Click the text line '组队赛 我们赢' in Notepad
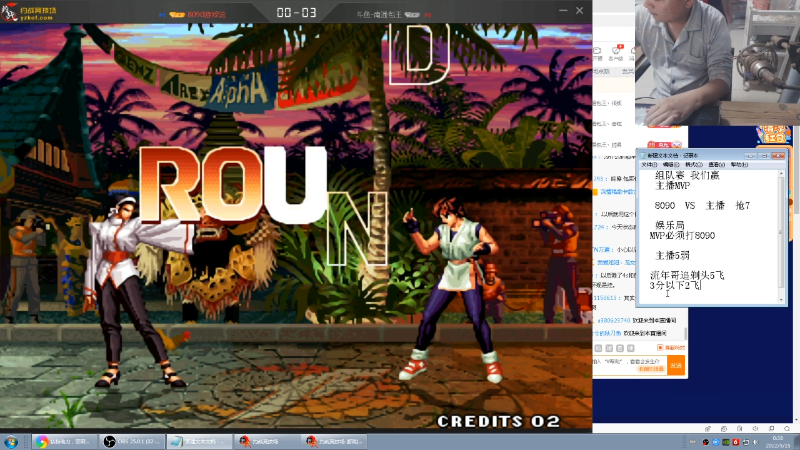Viewport: 800px width, 450px height. pos(687,176)
